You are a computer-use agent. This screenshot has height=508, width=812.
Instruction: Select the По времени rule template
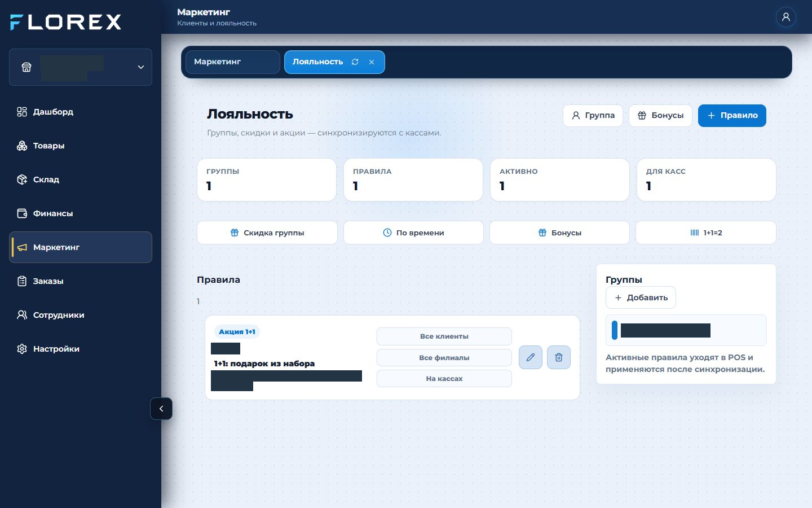click(413, 233)
